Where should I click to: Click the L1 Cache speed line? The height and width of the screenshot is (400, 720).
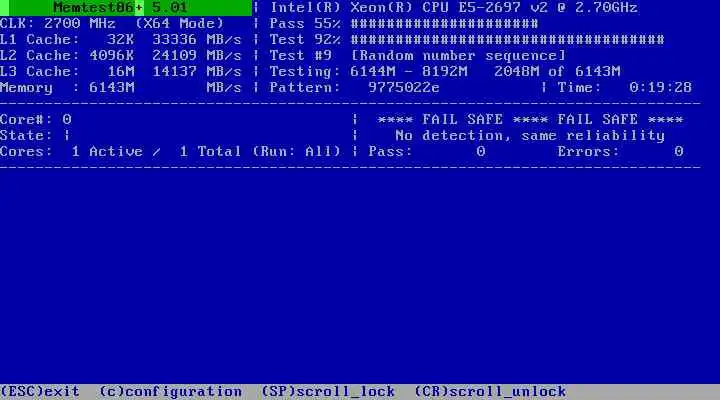click(x=121, y=39)
